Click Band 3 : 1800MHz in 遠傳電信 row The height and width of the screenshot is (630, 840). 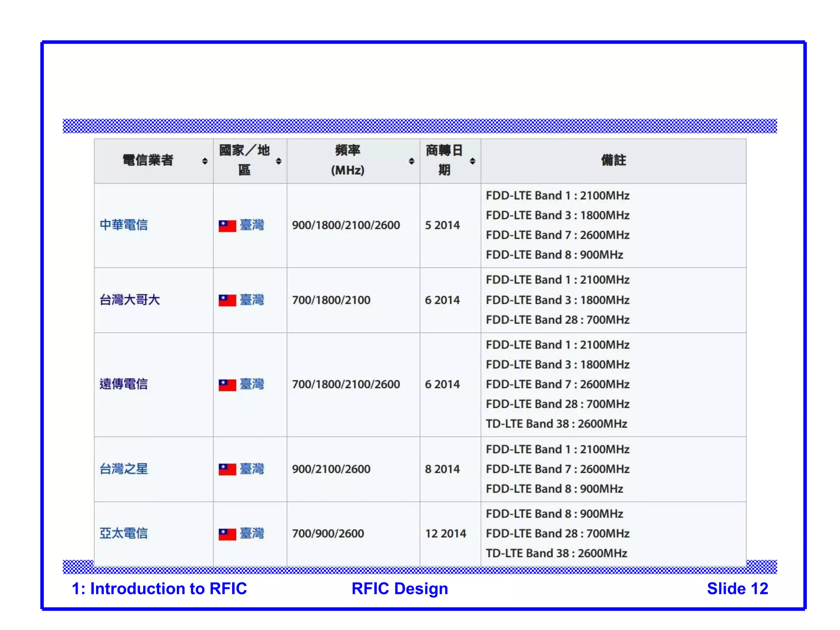(x=557, y=365)
